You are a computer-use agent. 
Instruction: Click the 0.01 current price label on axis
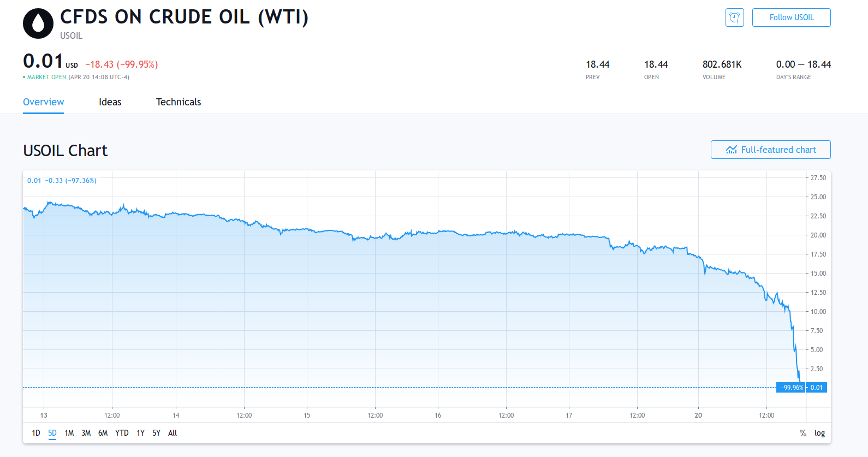(x=816, y=388)
